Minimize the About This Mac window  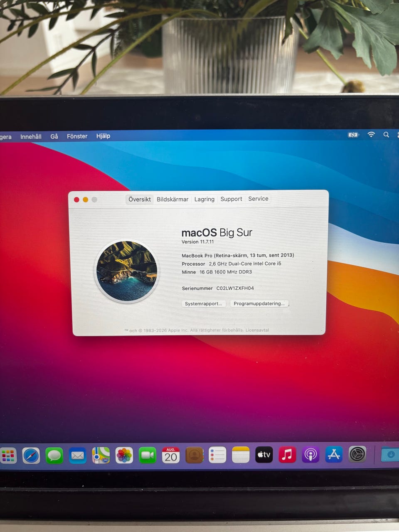[85, 200]
